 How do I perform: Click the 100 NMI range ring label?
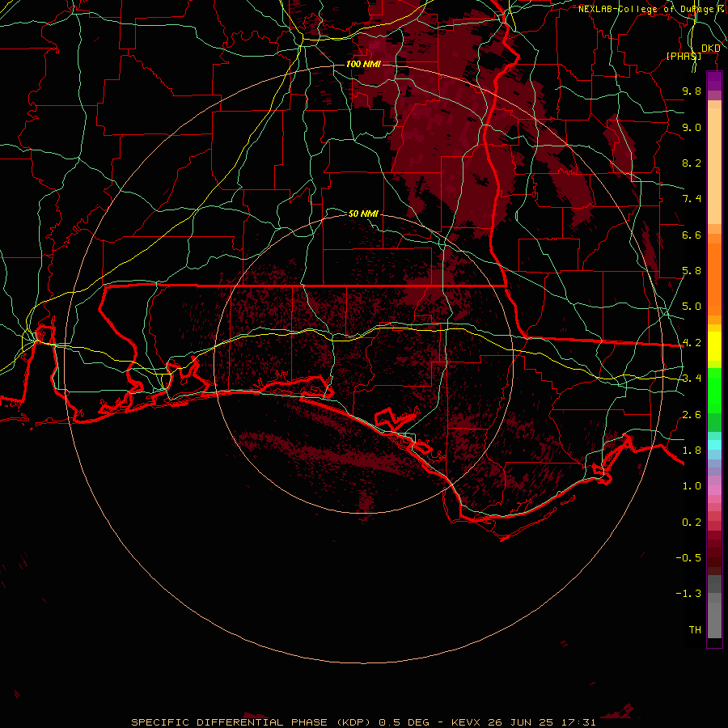tap(363, 64)
